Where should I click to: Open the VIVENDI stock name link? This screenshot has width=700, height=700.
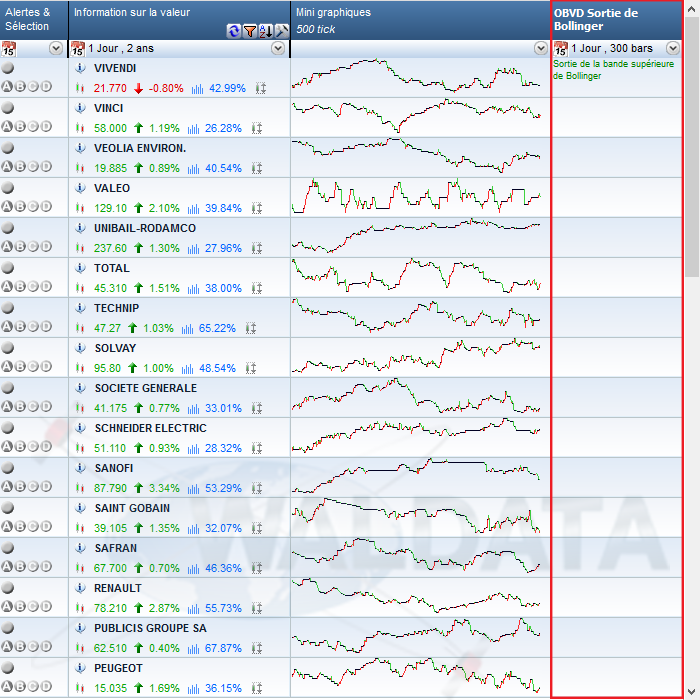click(x=115, y=68)
